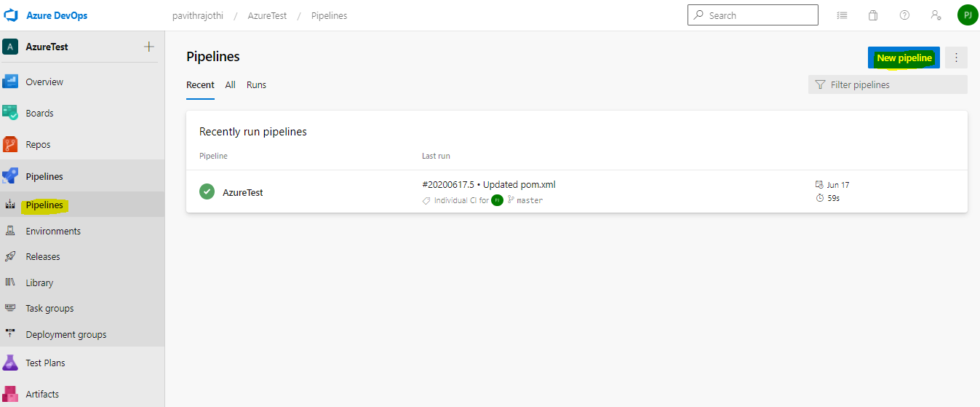Click the Task groups icon
The width and height of the screenshot is (980, 407).
coord(10,308)
